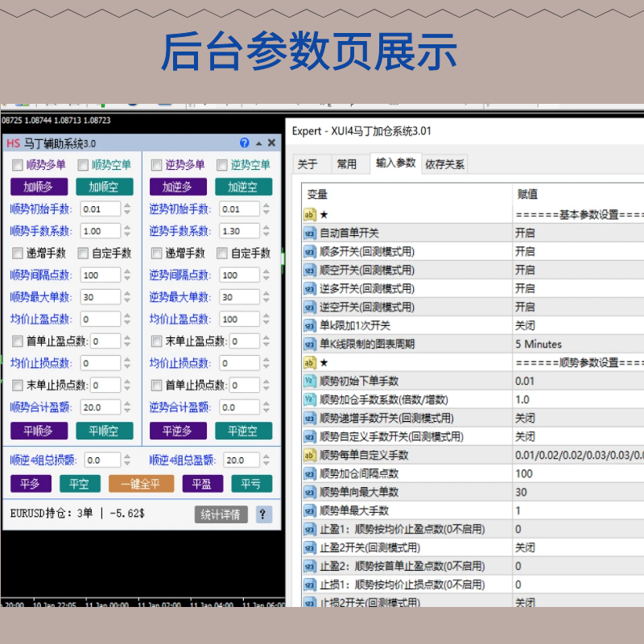Click the blue help icon in panel title bar
Image resolution: width=644 pixels, height=644 pixels.
click(245, 143)
